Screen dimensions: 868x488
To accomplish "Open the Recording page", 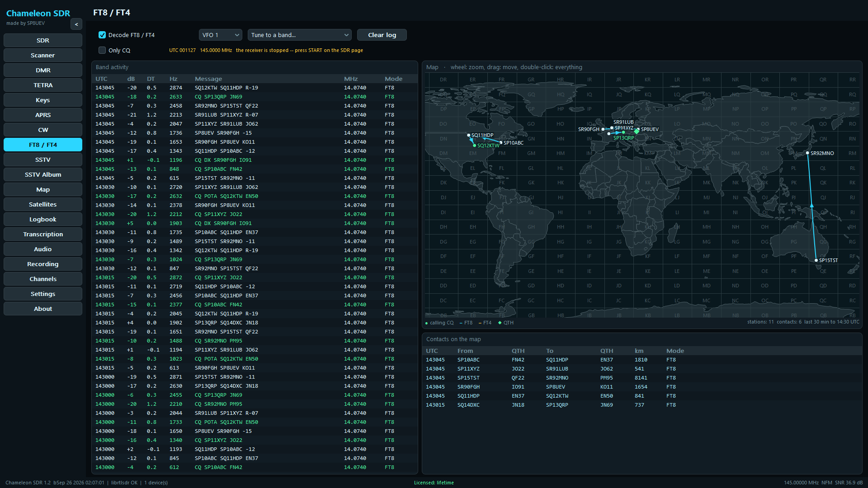I will pos(43,264).
